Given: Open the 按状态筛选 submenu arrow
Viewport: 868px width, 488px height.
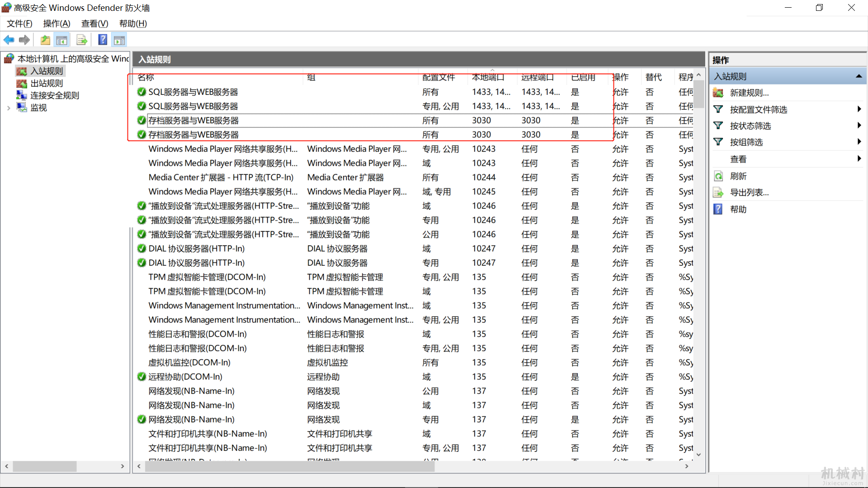Looking at the screenshot, I should pos(859,126).
